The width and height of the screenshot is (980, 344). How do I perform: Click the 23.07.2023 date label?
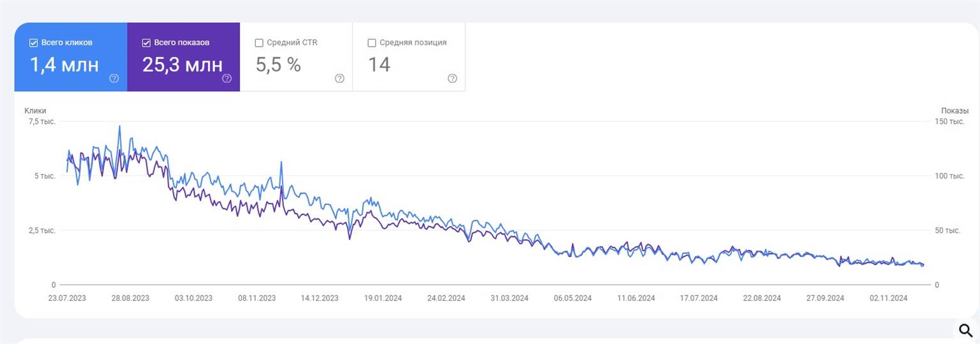click(x=67, y=298)
